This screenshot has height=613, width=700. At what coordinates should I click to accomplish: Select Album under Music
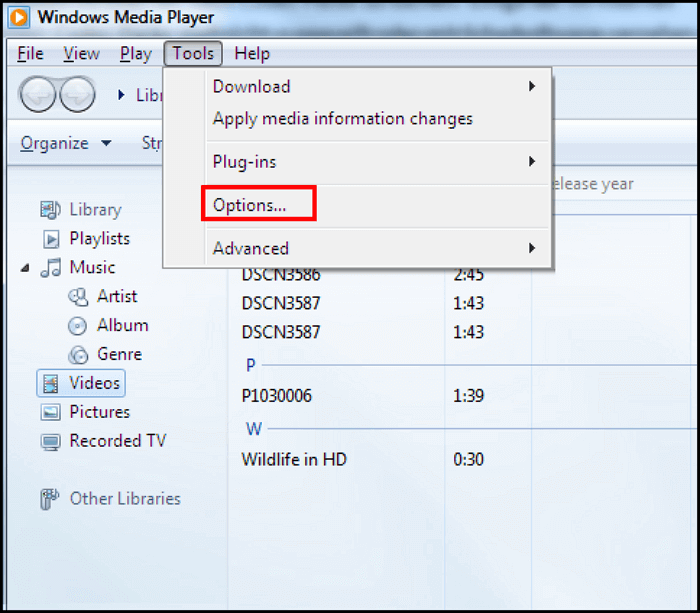pyautogui.click(x=123, y=325)
